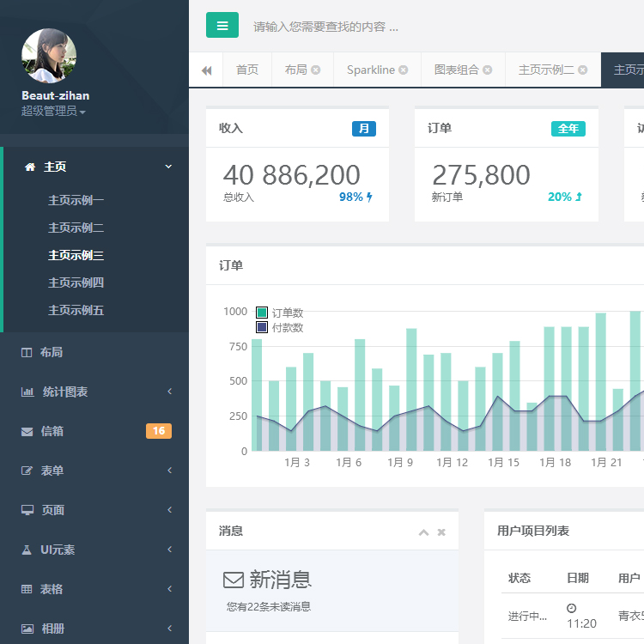
Task: Click the home icon beside 主页
Action: click(30, 167)
